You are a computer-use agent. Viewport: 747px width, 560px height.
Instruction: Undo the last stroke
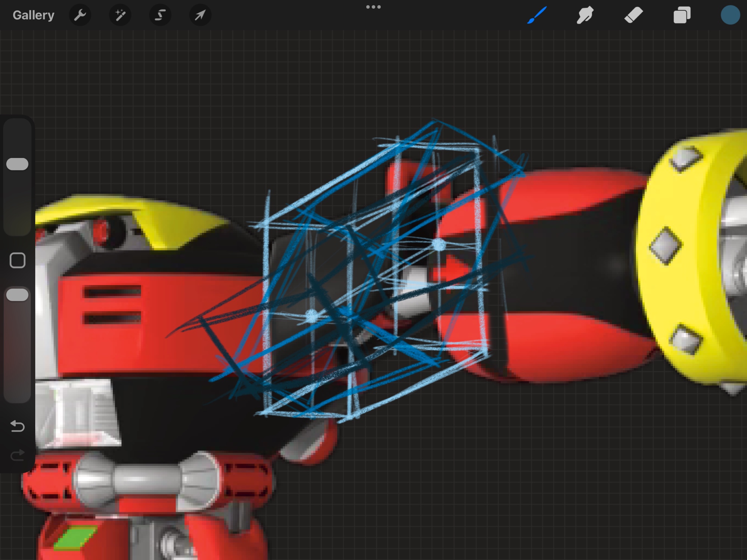pyautogui.click(x=18, y=426)
